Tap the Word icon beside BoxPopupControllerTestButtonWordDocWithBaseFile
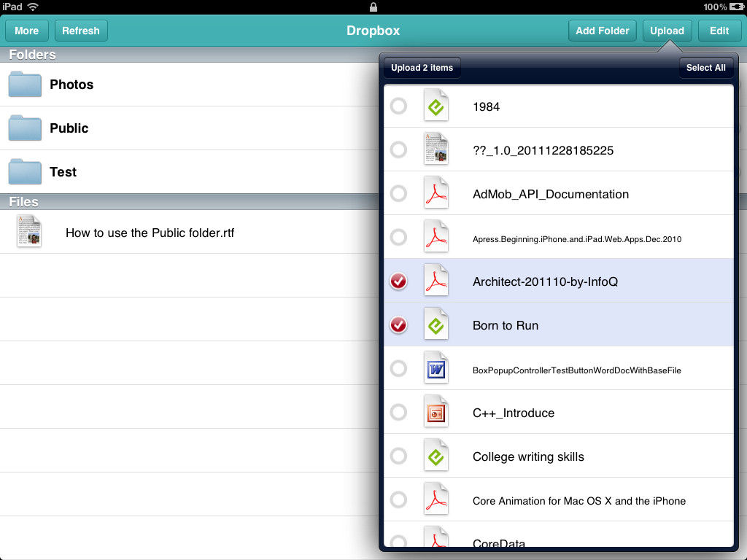Screen dimensions: 747x560 click(436, 368)
